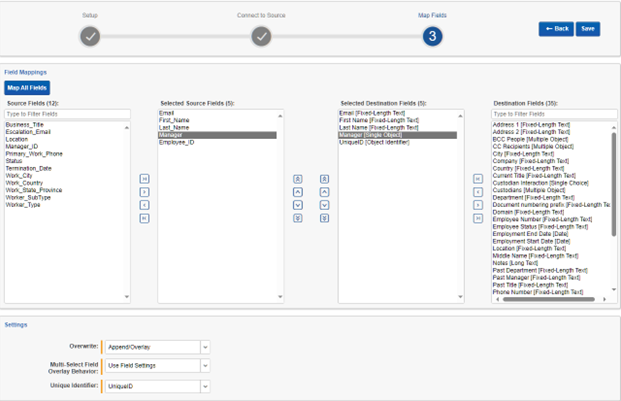Move the selected destination field up one position

tap(324, 192)
